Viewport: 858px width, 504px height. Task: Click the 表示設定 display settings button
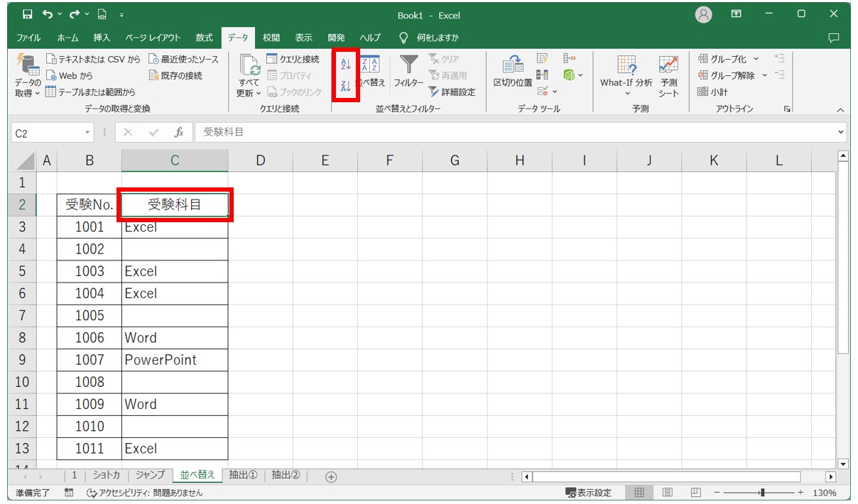coord(588,493)
